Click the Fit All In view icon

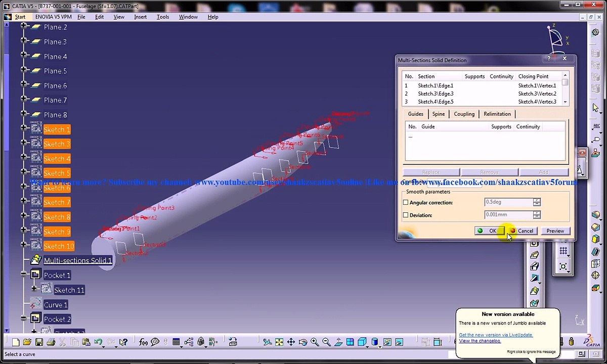pyautogui.click(x=279, y=342)
